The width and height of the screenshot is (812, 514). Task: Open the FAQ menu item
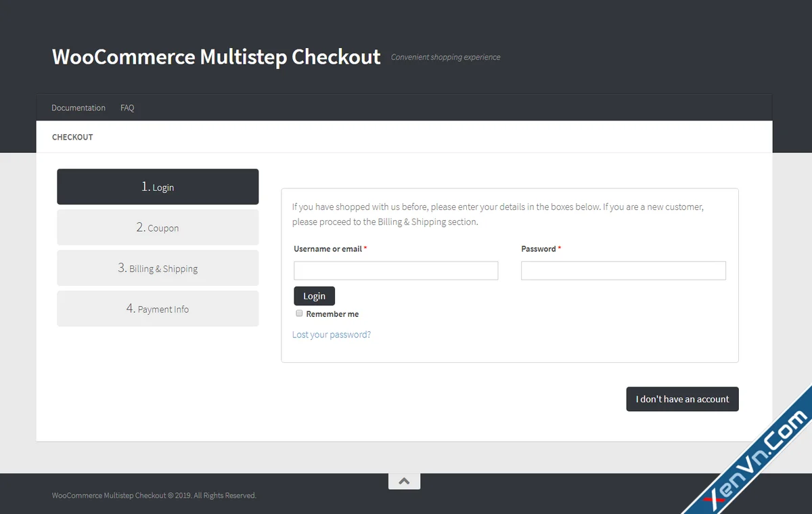127,108
